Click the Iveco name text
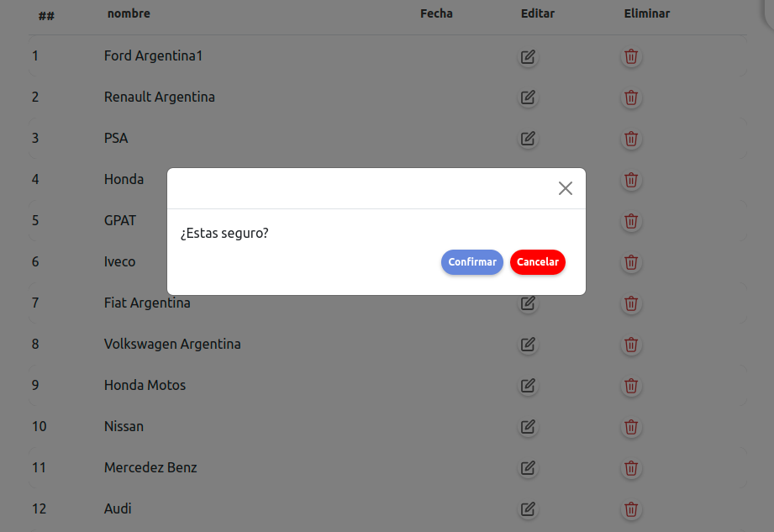Image resolution: width=774 pixels, height=532 pixels. click(x=119, y=261)
